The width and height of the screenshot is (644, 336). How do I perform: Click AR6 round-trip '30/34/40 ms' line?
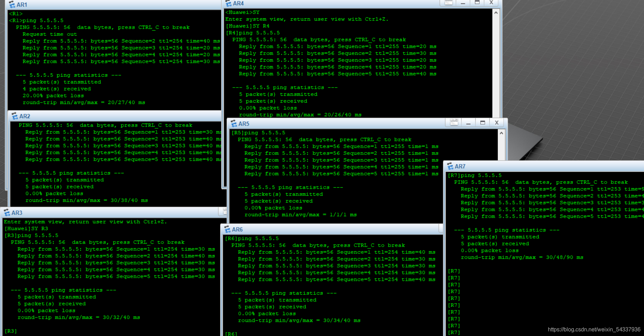tap(299, 320)
